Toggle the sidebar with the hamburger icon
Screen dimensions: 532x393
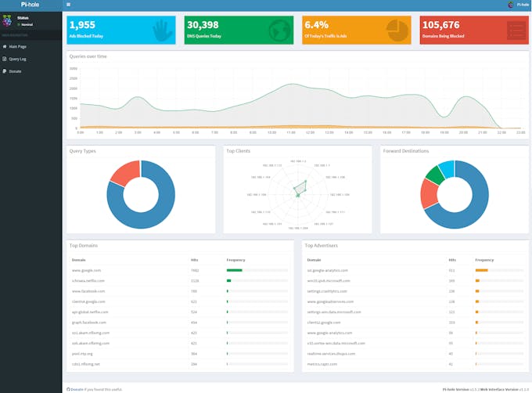69,5
